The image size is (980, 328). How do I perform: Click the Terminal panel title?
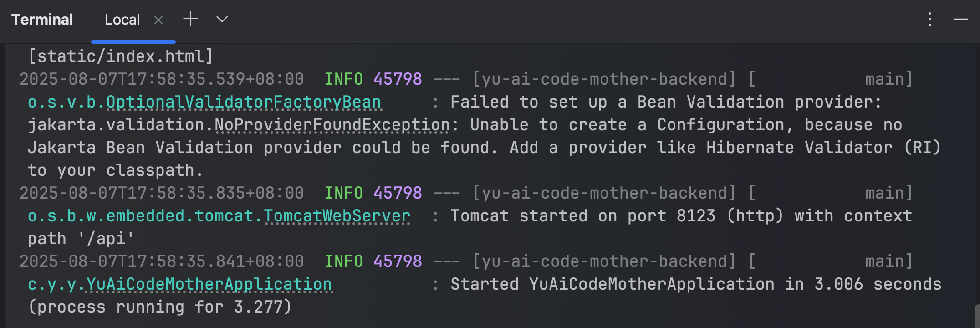pos(42,20)
